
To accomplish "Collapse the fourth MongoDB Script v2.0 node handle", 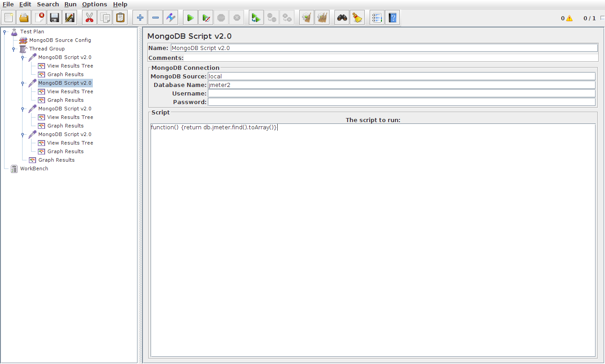I will click(x=23, y=134).
